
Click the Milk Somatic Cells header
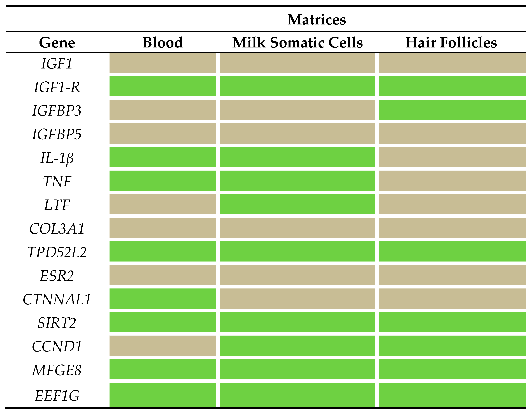point(298,42)
